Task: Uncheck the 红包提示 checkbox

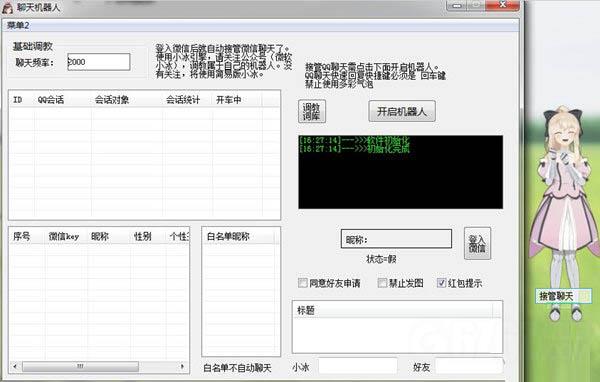Action: pos(442,283)
